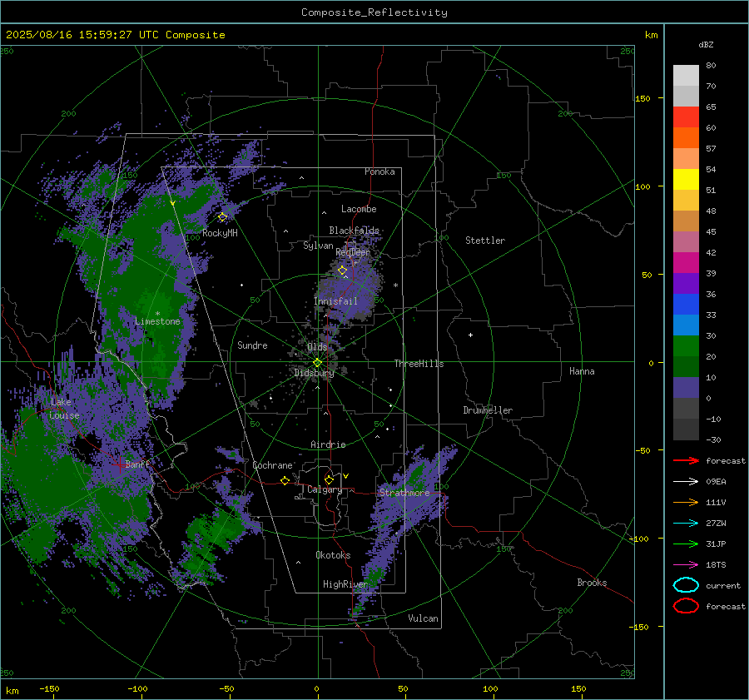Click the Hanna city label
Screen dimensions: 749x700
(x=582, y=371)
